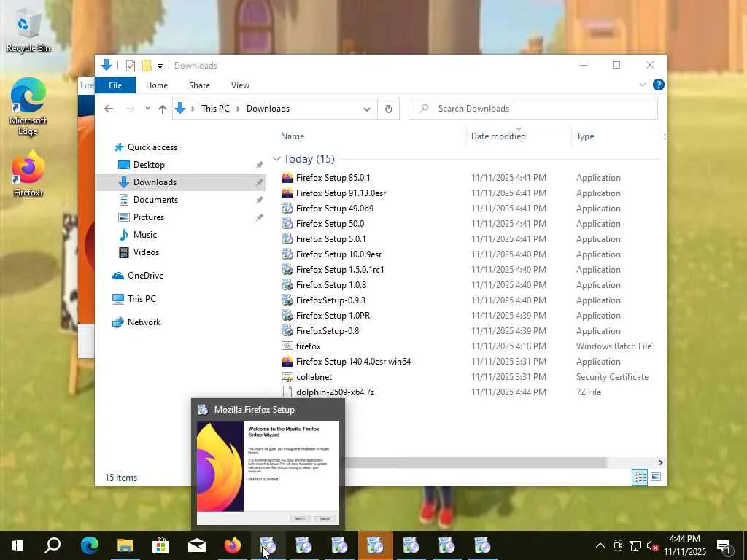Select Firefox Setup 140.4.0esr win64 file
This screenshot has width=747, height=560.
click(353, 362)
